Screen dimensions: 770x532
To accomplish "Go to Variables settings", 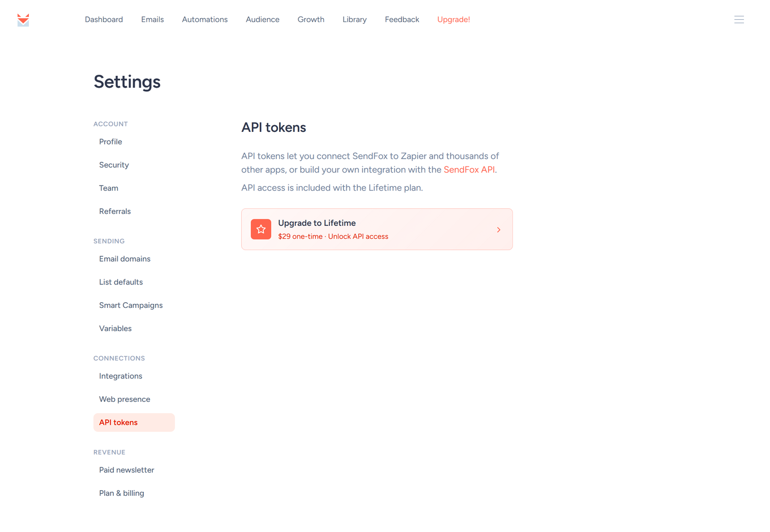I will tap(134, 328).
